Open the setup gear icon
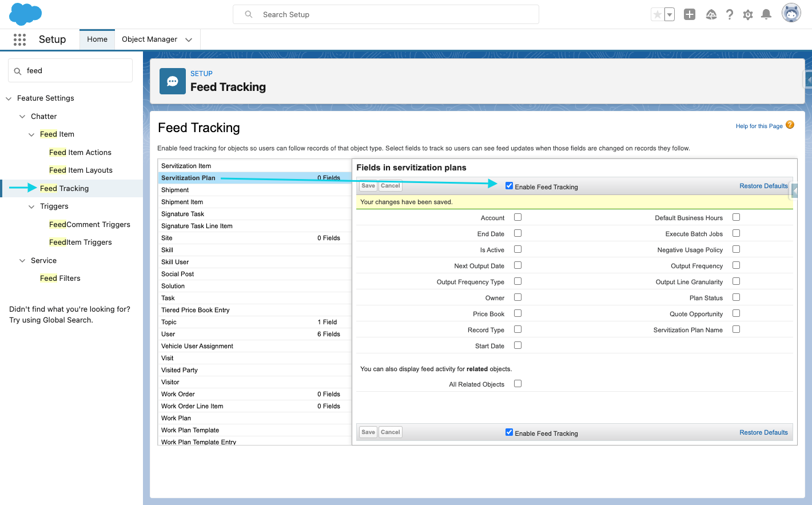Image resolution: width=812 pixels, height=505 pixels. click(748, 15)
